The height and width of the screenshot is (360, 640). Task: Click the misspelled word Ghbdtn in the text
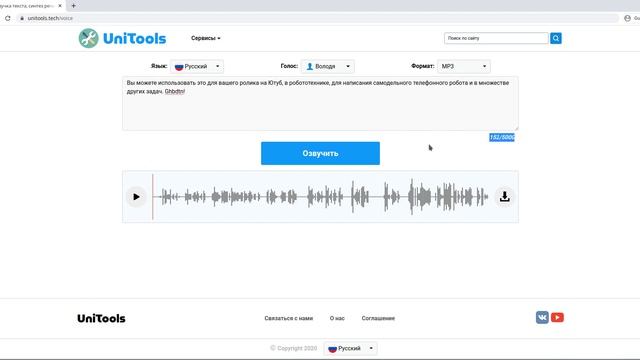(174, 91)
